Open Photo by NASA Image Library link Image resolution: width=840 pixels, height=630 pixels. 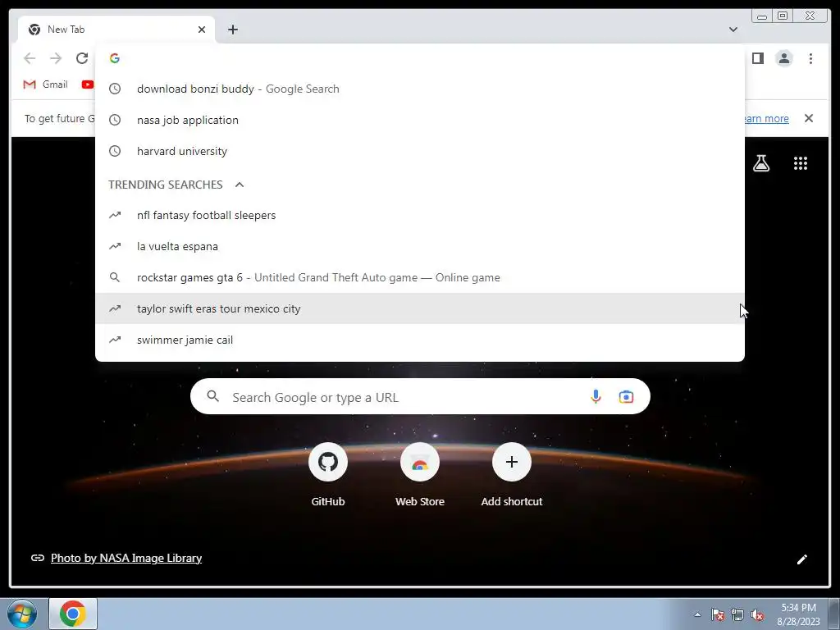126,558
